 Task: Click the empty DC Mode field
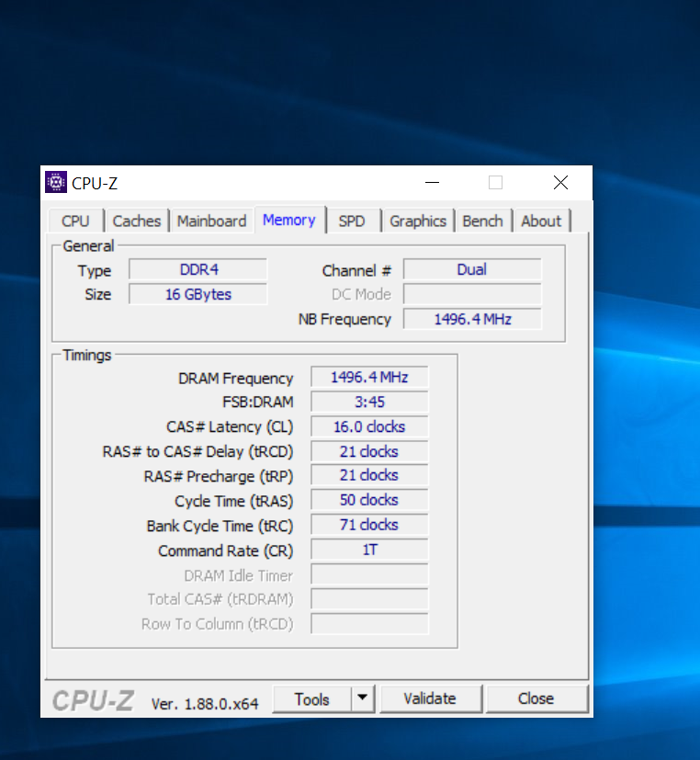(472, 294)
